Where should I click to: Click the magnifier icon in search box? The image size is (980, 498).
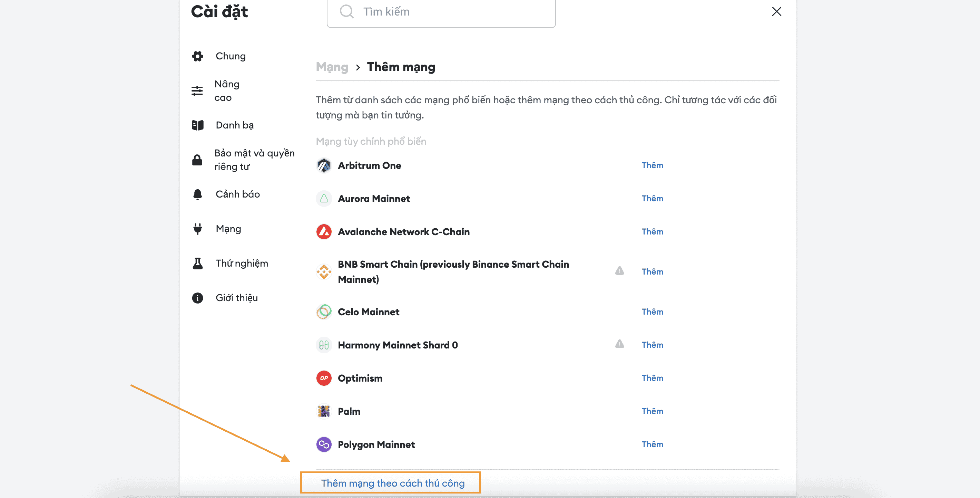pyautogui.click(x=346, y=11)
